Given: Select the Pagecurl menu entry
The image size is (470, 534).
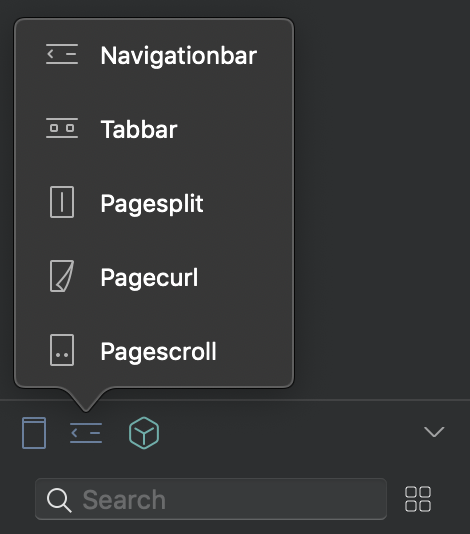Looking at the screenshot, I should tap(154, 277).
